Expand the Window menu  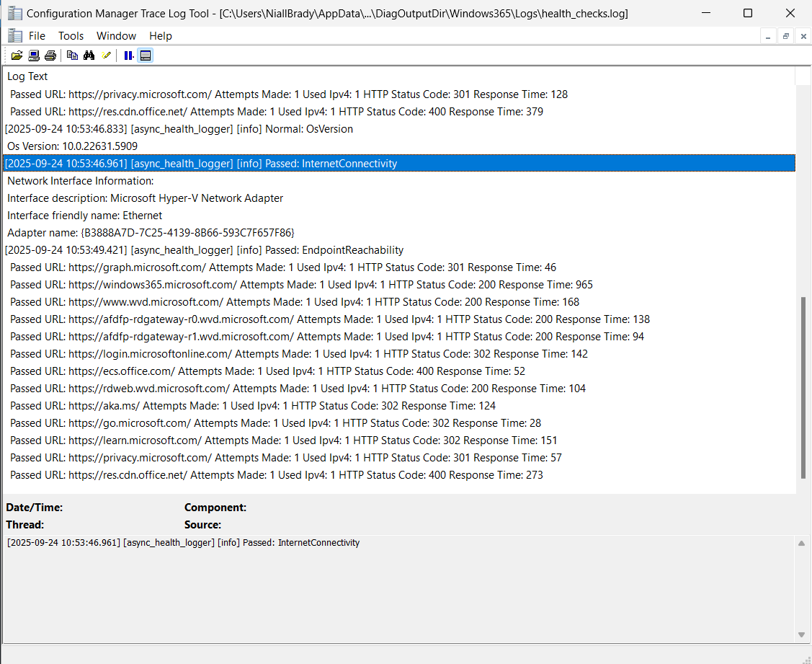tap(116, 36)
